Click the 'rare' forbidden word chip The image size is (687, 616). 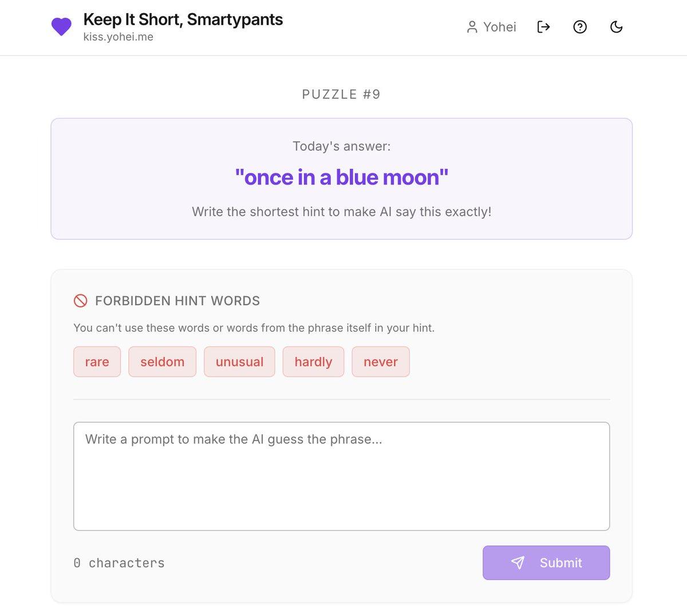[x=97, y=361]
